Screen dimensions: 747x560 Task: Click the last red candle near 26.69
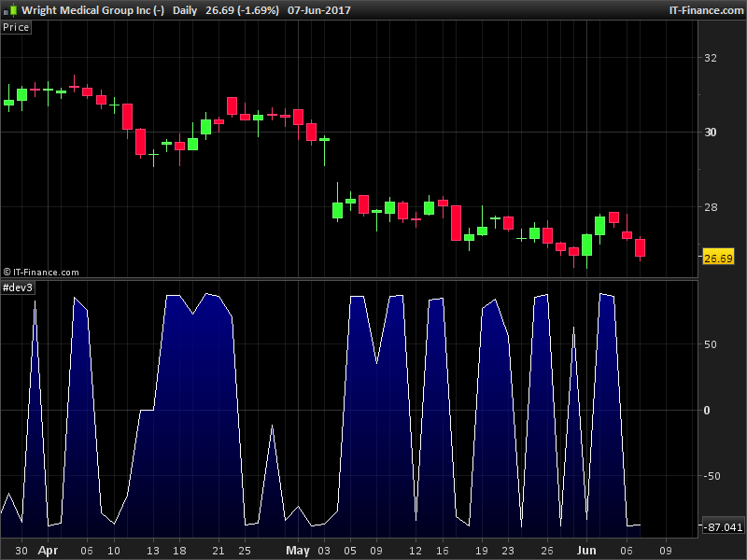pos(641,247)
